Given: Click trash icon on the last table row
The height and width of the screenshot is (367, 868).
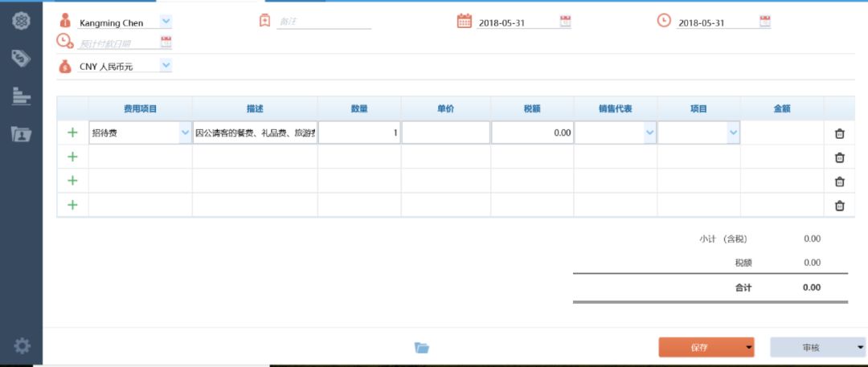Looking at the screenshot, I should coord(840,206).
